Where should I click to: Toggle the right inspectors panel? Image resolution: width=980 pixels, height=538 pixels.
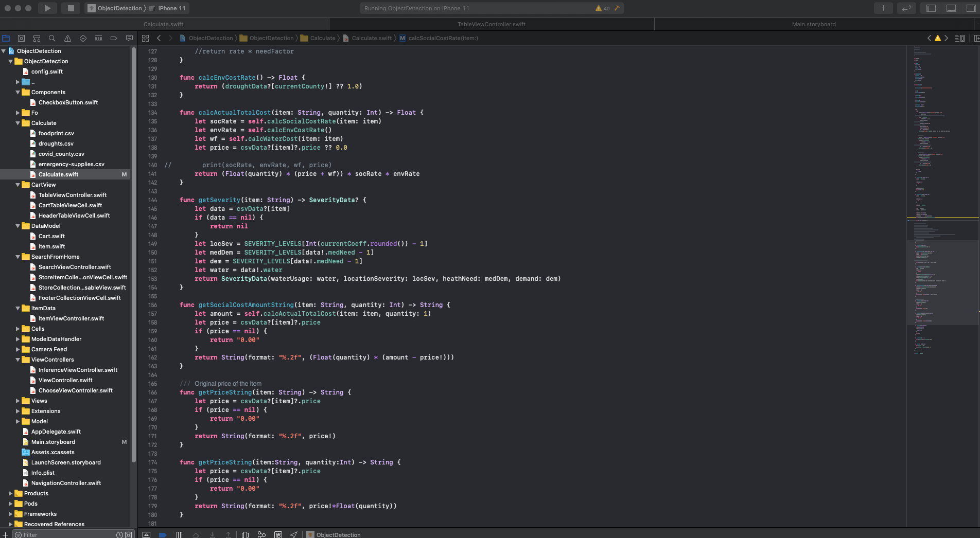click(971, 8)
